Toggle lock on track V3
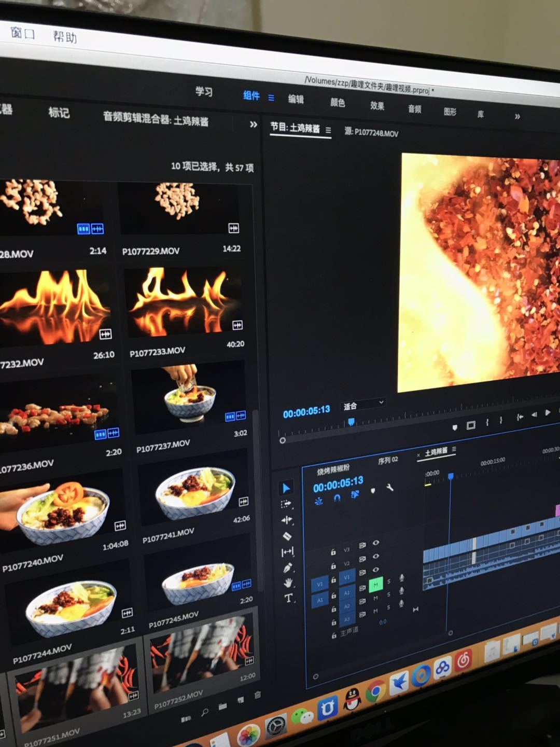Viewport: 560px width, 747px height. point(333,552)
